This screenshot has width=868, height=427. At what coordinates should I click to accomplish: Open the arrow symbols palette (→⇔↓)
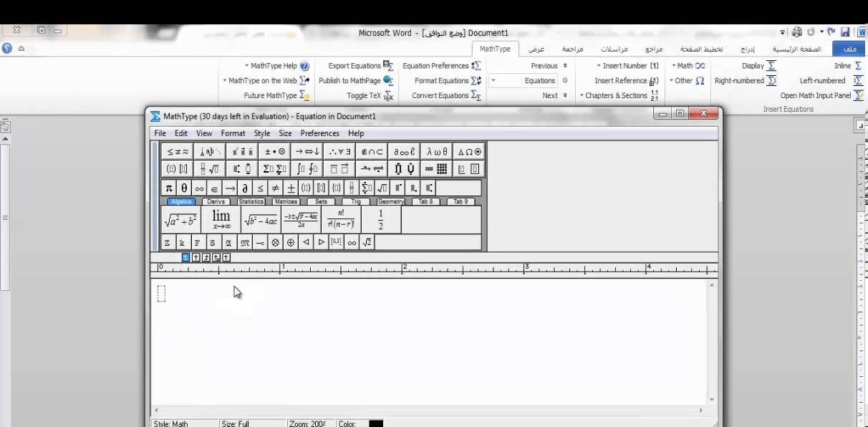(307, 151)
